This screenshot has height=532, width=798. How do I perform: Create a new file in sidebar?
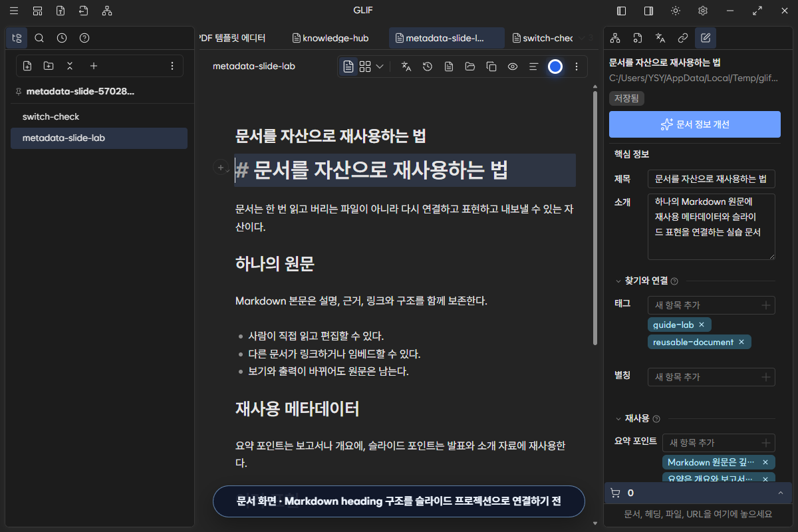pyautogui.click(x=27, y=66)
